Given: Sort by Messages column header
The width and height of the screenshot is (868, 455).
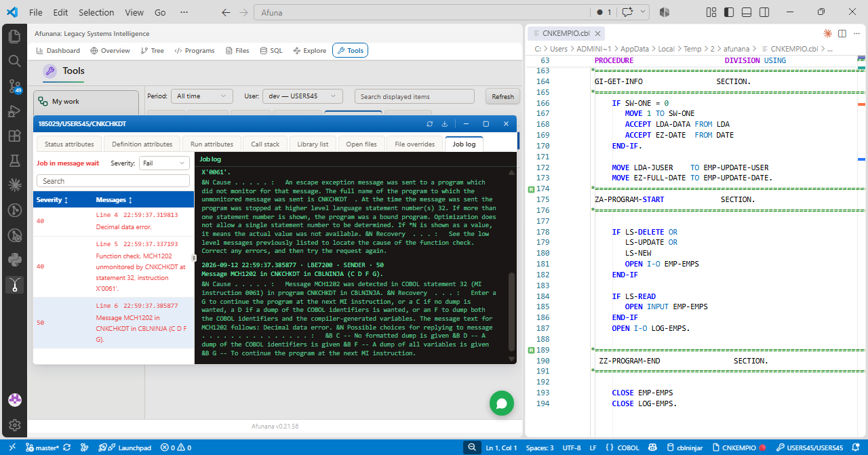Looking at the screenshot, I should (x=114, y=200).
